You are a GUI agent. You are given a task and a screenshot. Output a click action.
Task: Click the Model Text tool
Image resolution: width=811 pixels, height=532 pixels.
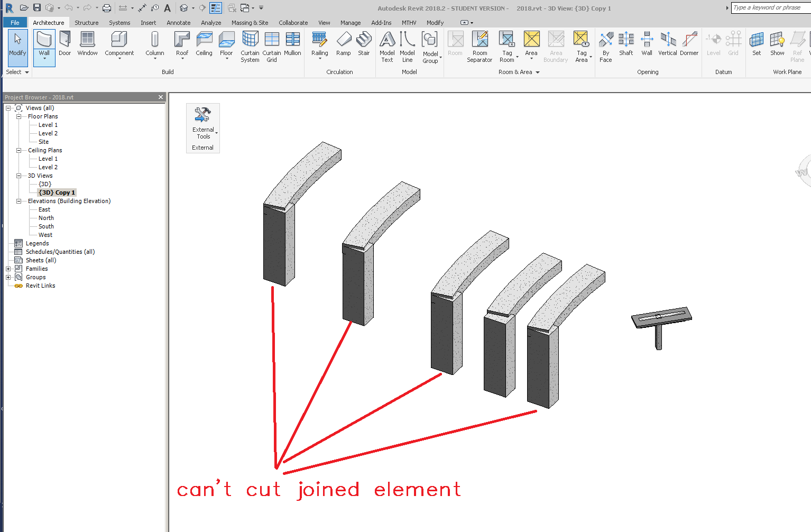387,47
